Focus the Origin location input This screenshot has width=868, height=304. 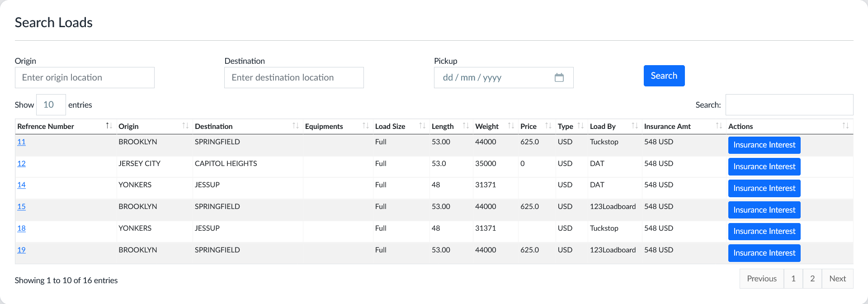tap(85, 77)
